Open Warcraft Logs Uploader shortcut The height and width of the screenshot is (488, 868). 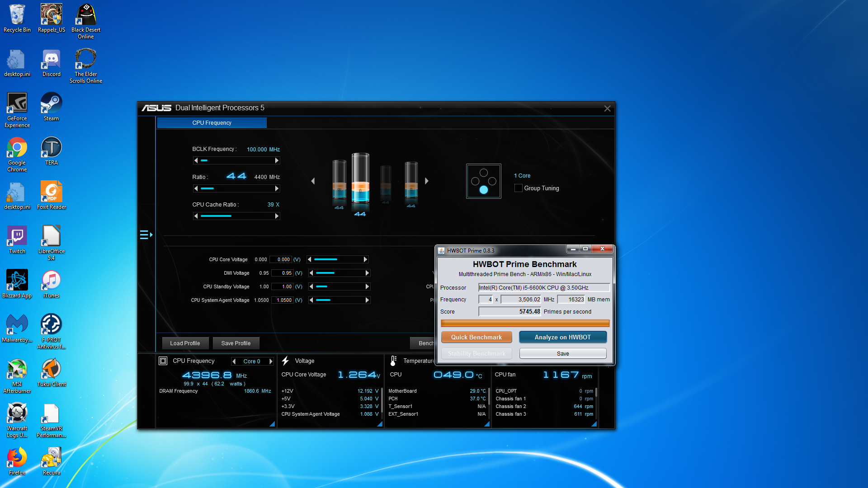[17, 420]
